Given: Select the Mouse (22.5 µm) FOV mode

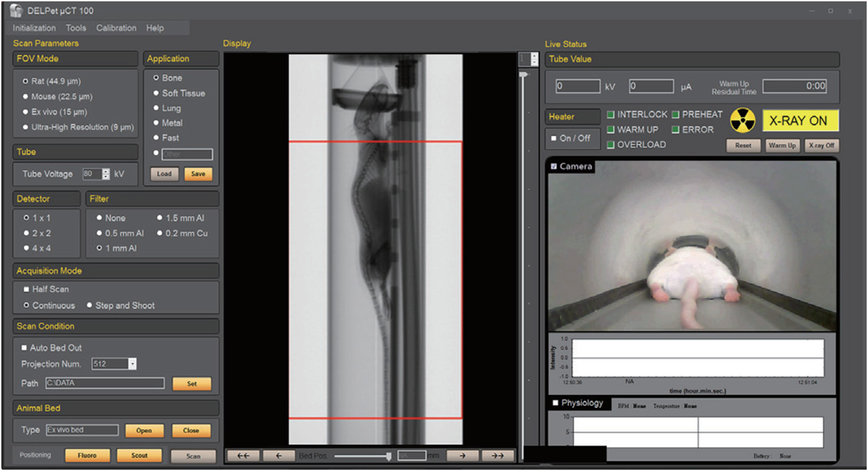Looking at the screenshot, I should click(x=26, y=96).
